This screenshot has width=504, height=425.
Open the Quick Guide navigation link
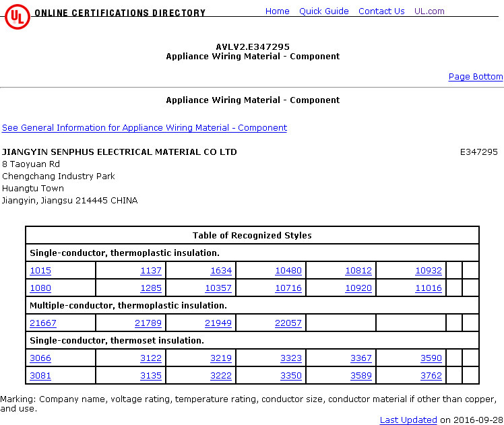(x=323, y=11)
